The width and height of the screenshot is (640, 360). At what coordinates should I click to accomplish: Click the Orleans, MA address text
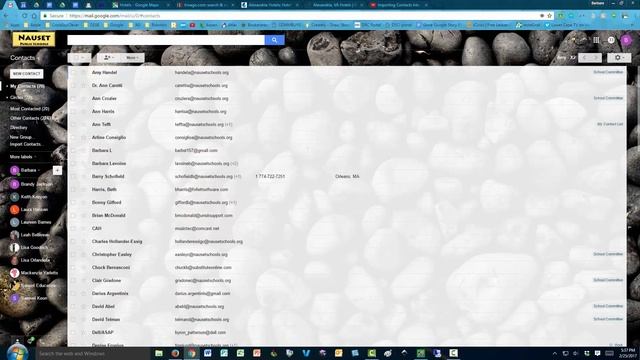click(x=347, y=177)
